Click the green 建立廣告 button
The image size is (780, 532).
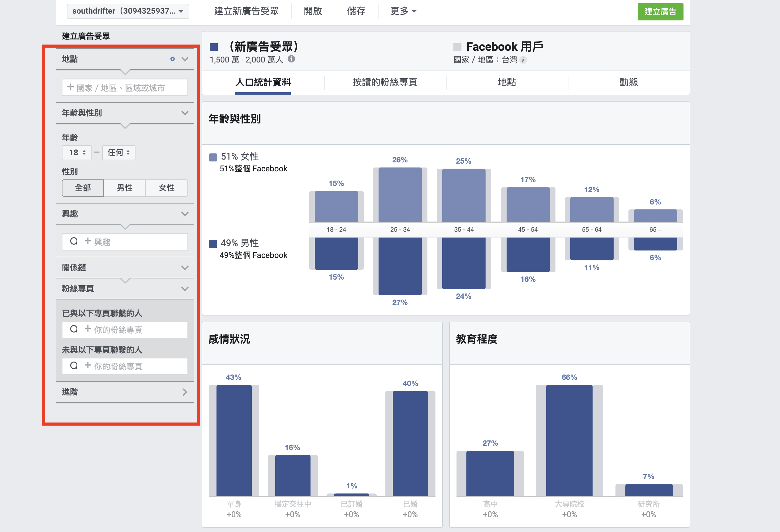660,12
